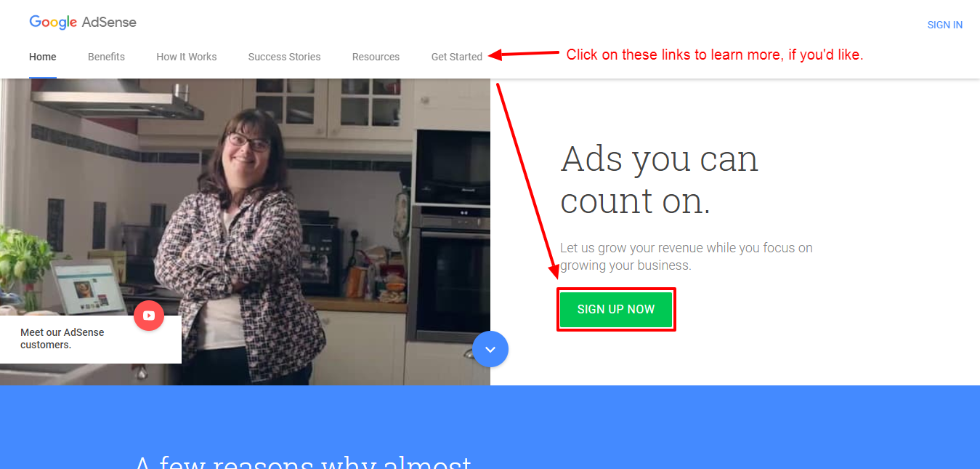This screenshot has width=980, height=469.
Task: Click the Ads you can count on heading
Action: tap(660, 180)
